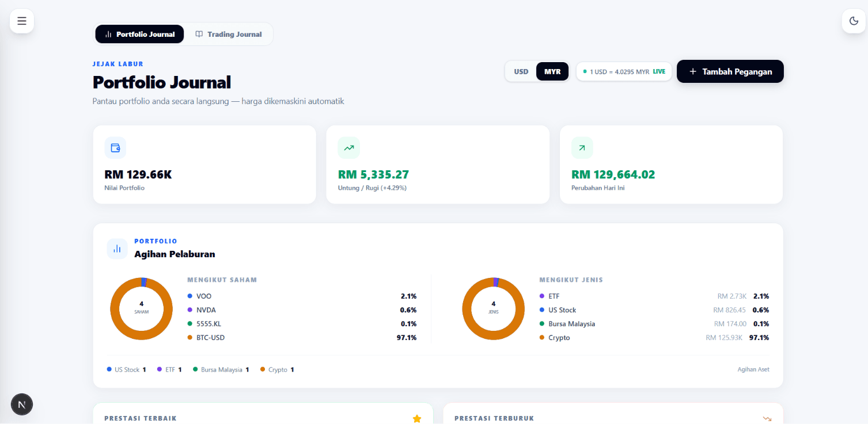Click the gold star icon in Prestasi Terbaik
This screenshot has height=424, width=868.
pos(417,419)
